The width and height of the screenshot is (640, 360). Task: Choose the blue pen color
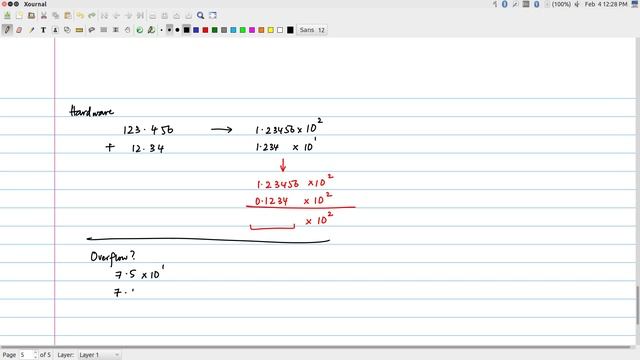pos(196,30)
